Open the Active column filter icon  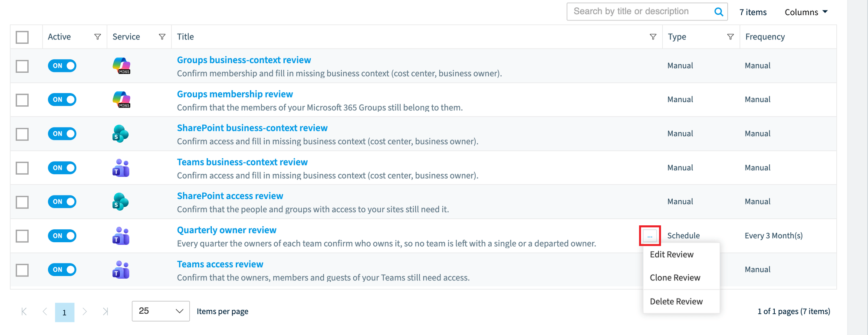pos(98,37)
